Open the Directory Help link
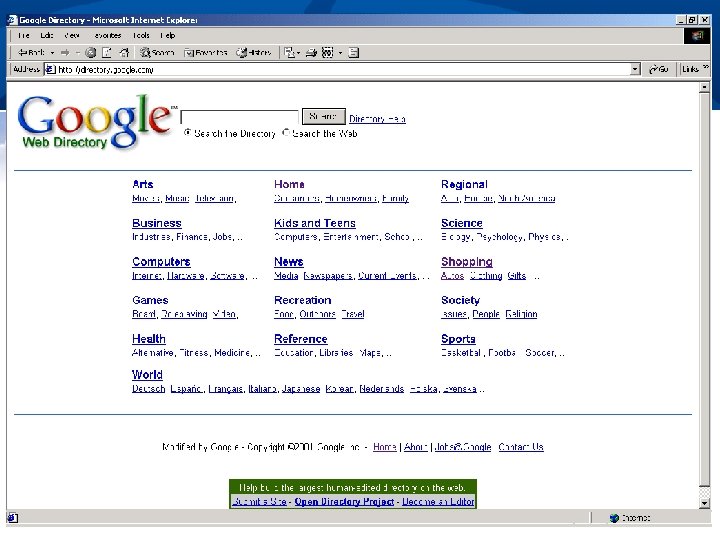Image resolution: width=720 pixels, height=540 pixels. (377, 119)
